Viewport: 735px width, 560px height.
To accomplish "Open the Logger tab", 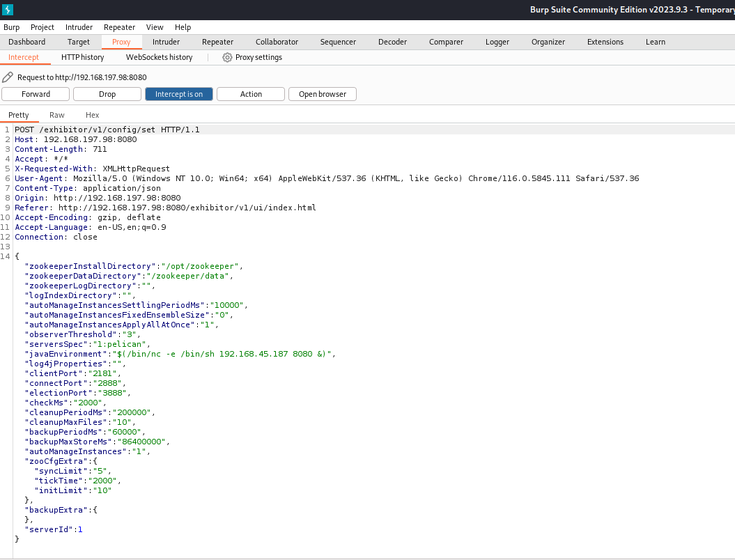I will click(497, 42).
